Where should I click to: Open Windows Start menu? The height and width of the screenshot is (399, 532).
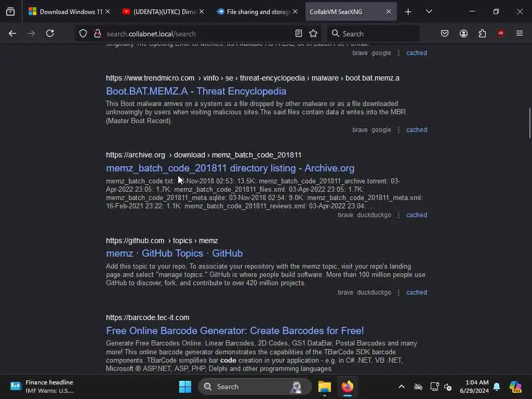pyautogui.click(x=185, y=387)
